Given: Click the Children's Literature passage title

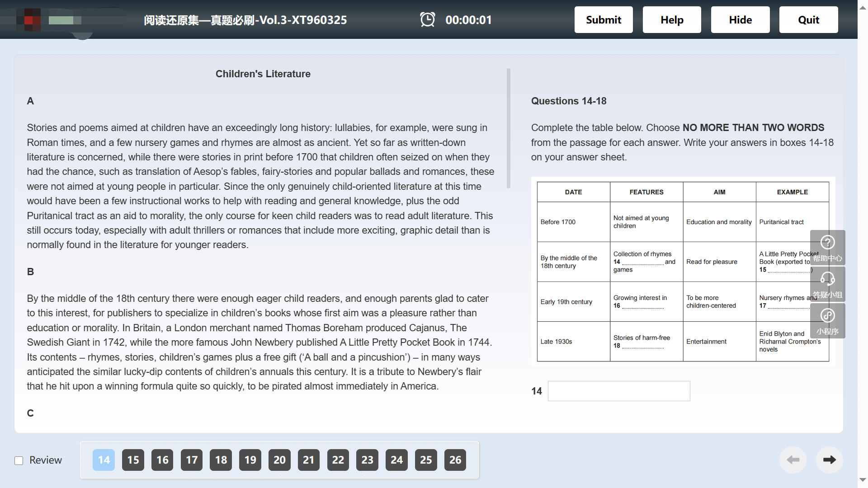Looking at the screenshot, I should [x=263, y=74].
